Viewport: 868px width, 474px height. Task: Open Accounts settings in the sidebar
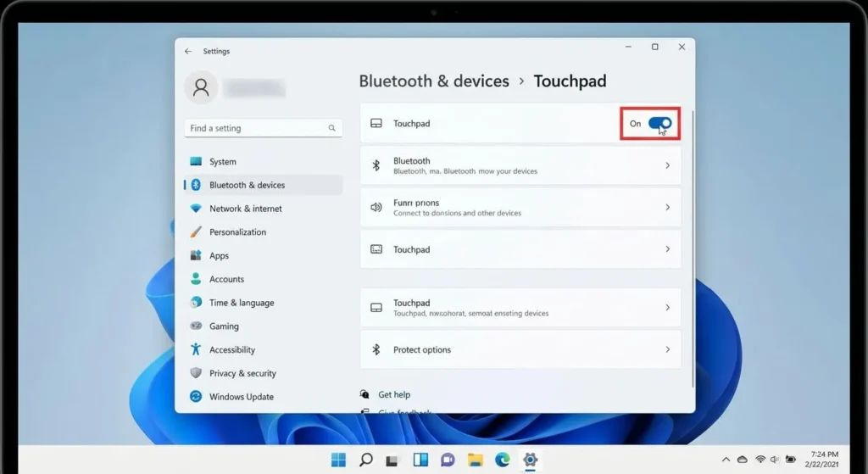pyautogui.click(x=263, y=279)
